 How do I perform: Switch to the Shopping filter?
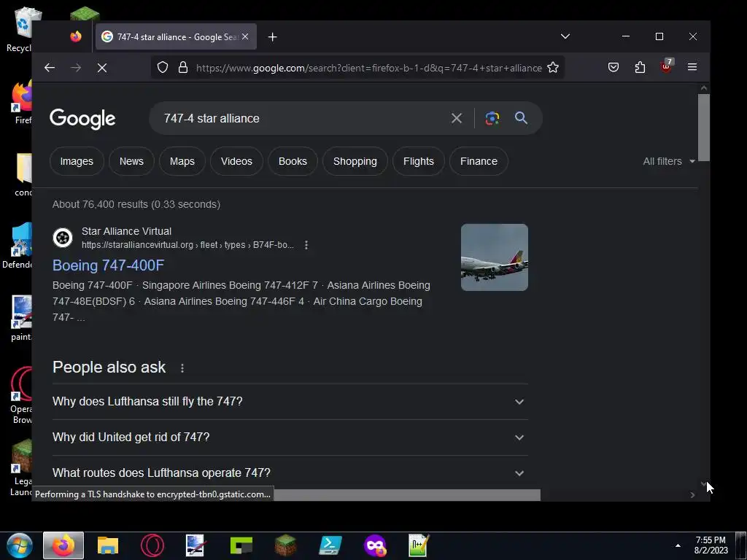[355, 161]
